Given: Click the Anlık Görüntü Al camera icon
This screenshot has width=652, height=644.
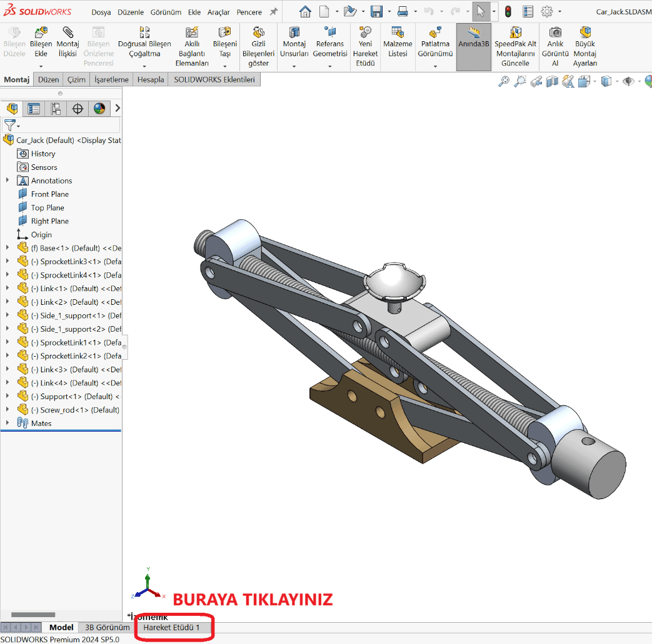Looking at the screenshot, I should [x=555, y=33].
